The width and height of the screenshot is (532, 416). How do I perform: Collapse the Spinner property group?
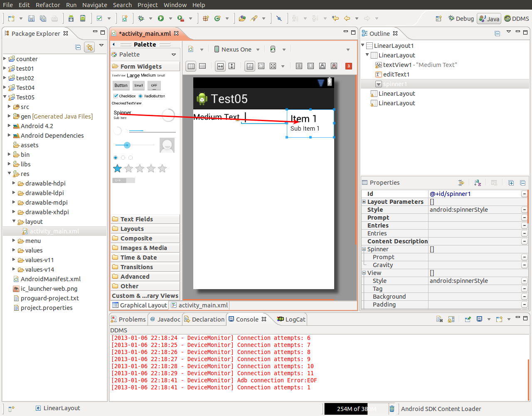click(x=364, y=249)
